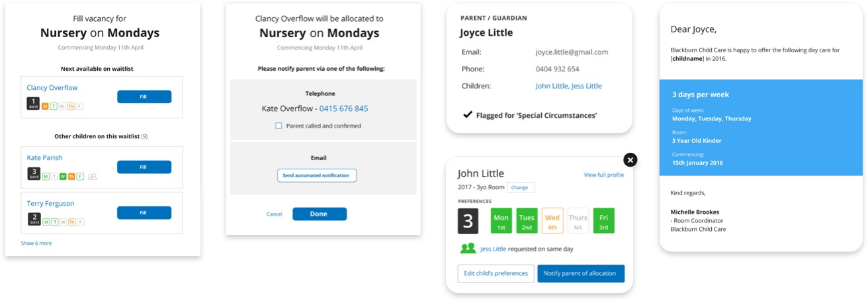Select the green Mon 1st preference tile
The image size is (868, 301).
(x=501, y=221)
